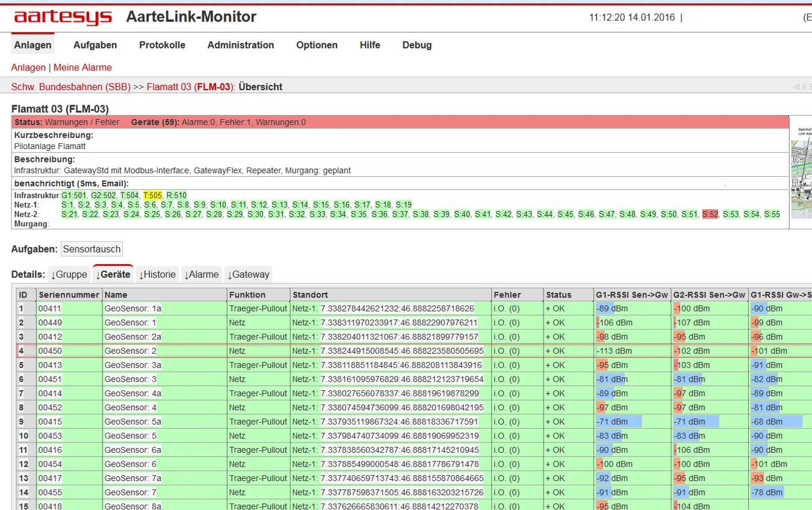Screen dimensions: 812x510
Task: Click the Fehler column header
Action: (517, 295)
